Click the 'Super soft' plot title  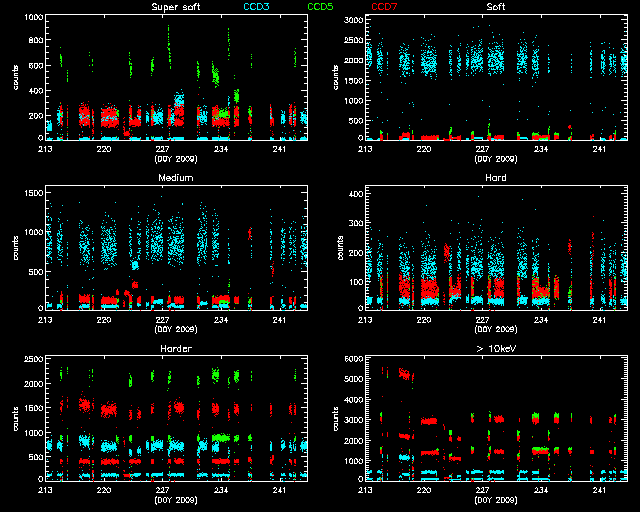pos(174,8)
